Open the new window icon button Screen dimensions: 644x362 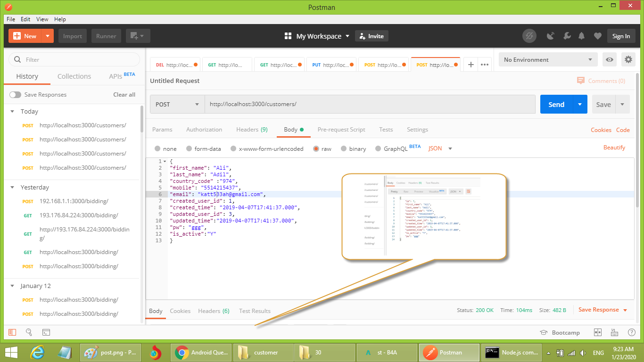coord(138,36)
